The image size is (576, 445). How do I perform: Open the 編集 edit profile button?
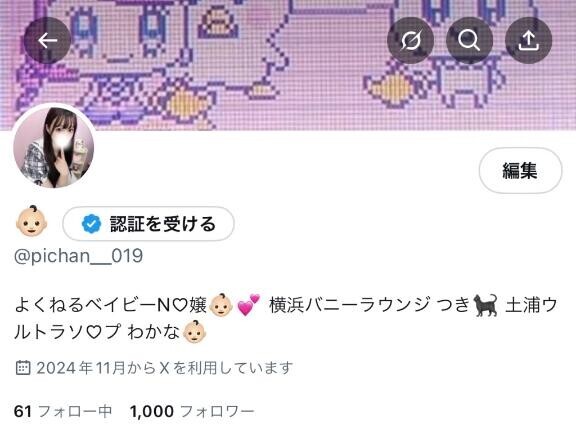(520, 171)
